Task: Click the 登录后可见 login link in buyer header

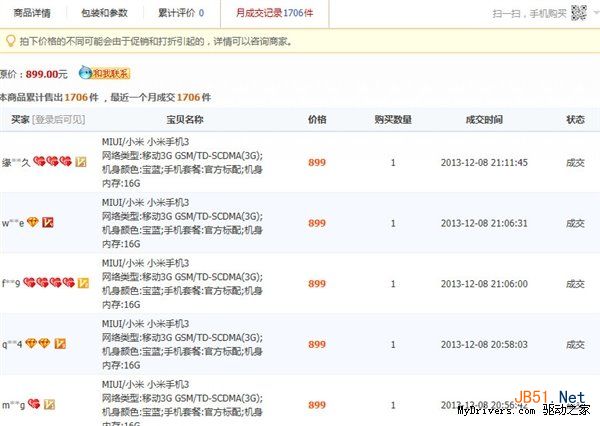Action: click(x=59, y=120)
